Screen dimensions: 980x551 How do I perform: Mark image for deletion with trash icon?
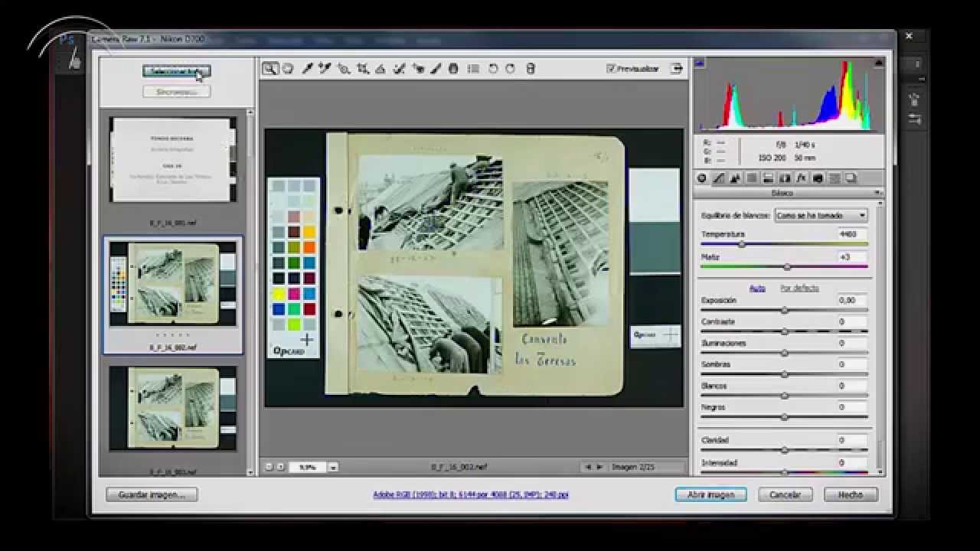pyautogui.click(x=531, y=69)
